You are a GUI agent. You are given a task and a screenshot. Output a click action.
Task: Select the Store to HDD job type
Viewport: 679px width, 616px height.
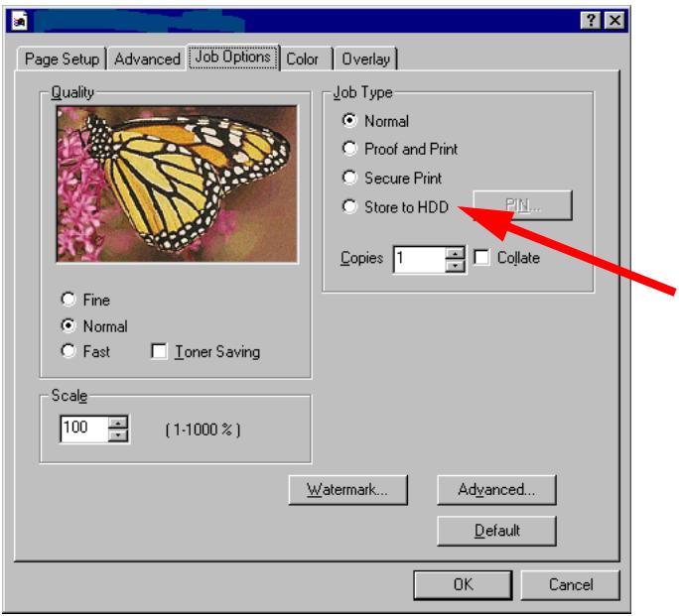[x=349, y=206]
